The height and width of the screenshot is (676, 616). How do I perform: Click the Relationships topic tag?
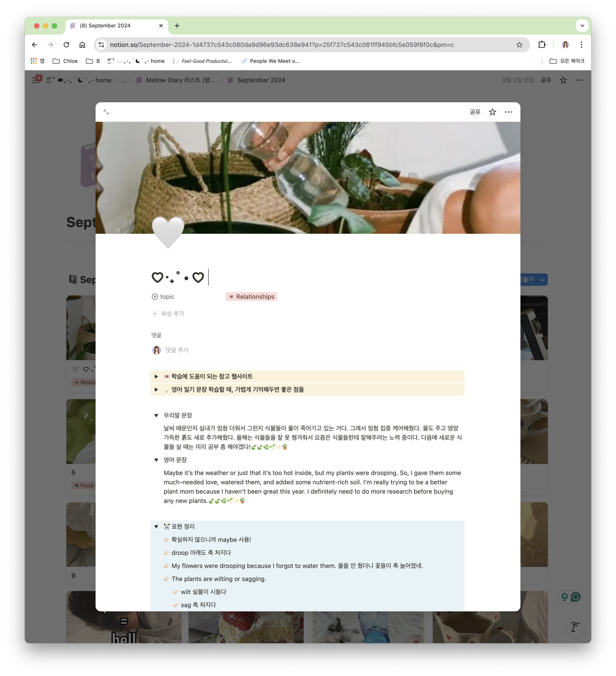click(x=251, y=297)
